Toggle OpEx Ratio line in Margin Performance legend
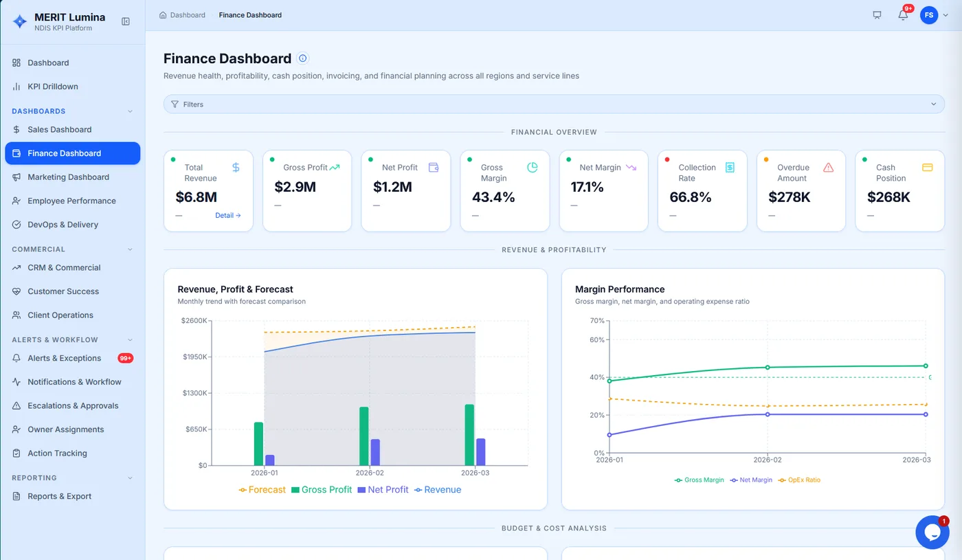Viewport: 962px width, 560px height. click(799, 480)
